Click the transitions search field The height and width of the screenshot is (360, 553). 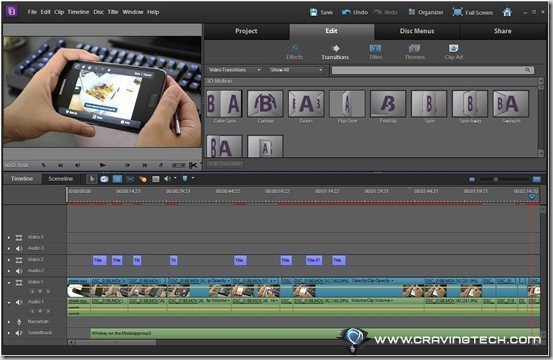tap(432, 70)
